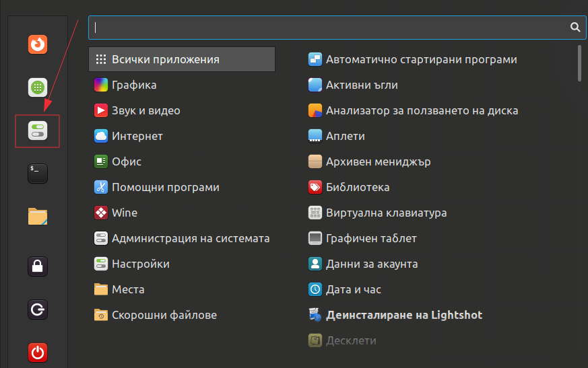Click the applications list scrollbar

click(x=579, y=63)
